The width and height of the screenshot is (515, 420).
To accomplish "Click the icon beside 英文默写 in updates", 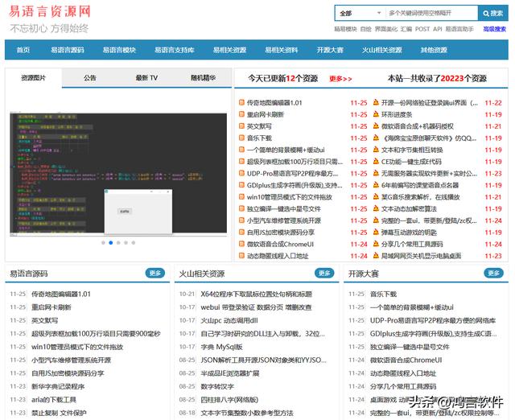I will tap(241, 126).
